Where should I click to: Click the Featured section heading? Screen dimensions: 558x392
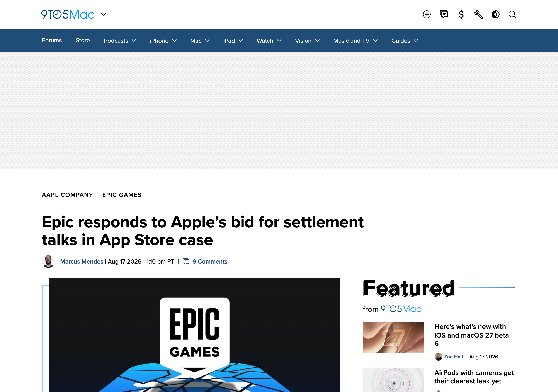[409, 288]
